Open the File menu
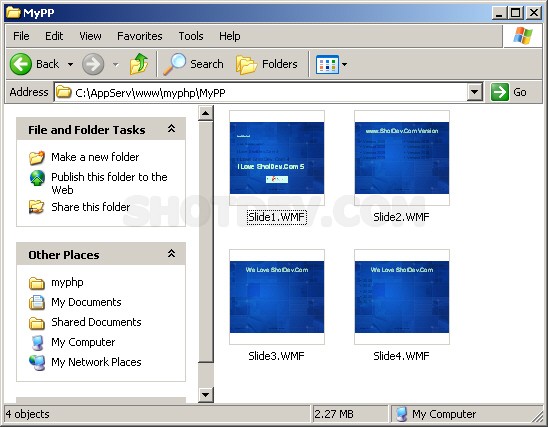The height and width of the screenshot is (427, 548). coord(21,36)
